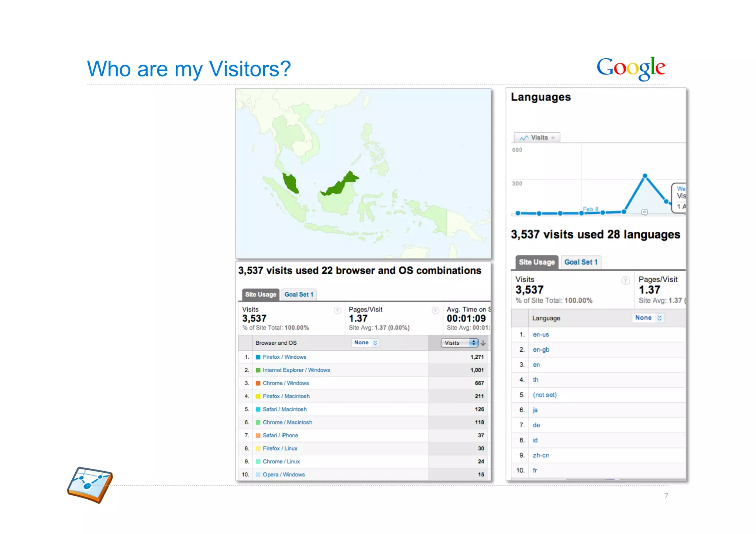Open the Internet Explorer / Windows link
This screenshot has height=534, width=756.
tap(296, 370)
